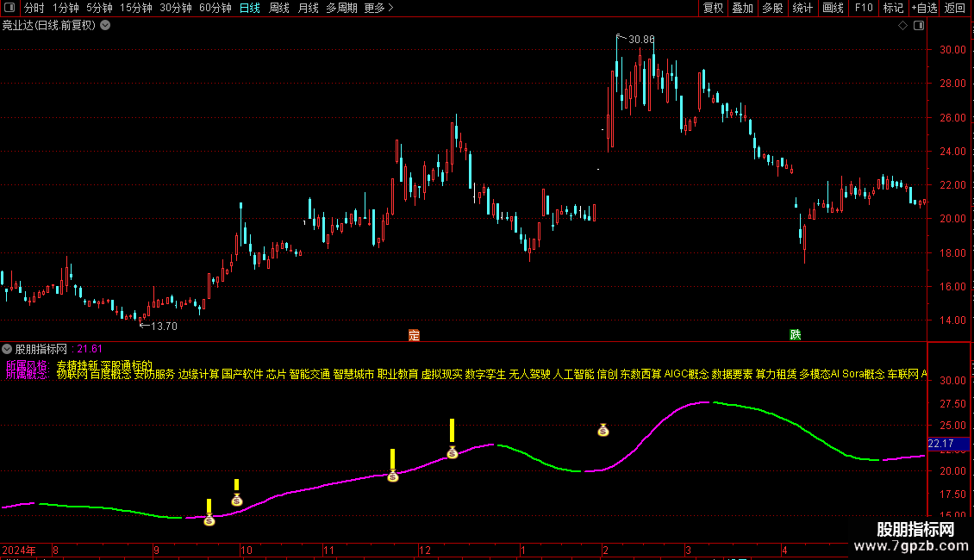
Task: Click the lowest money bag signal near October
Action: point(209,520)
